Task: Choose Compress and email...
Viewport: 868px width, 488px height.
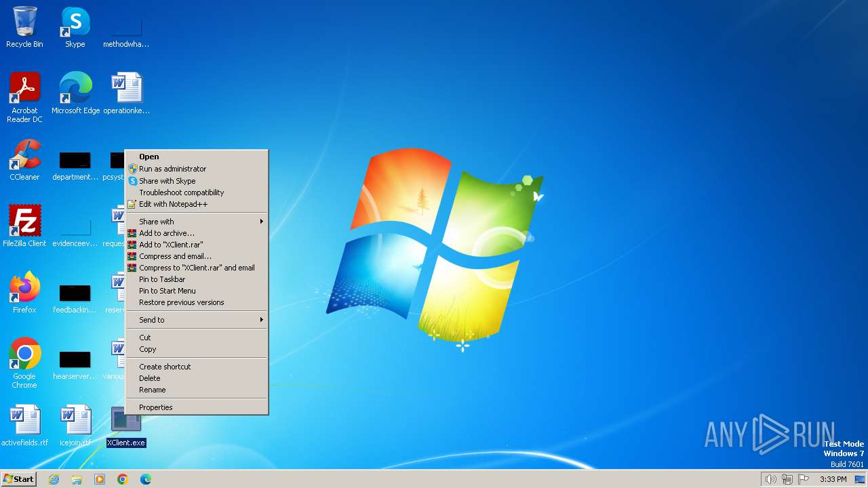Action: pos(197,256)
